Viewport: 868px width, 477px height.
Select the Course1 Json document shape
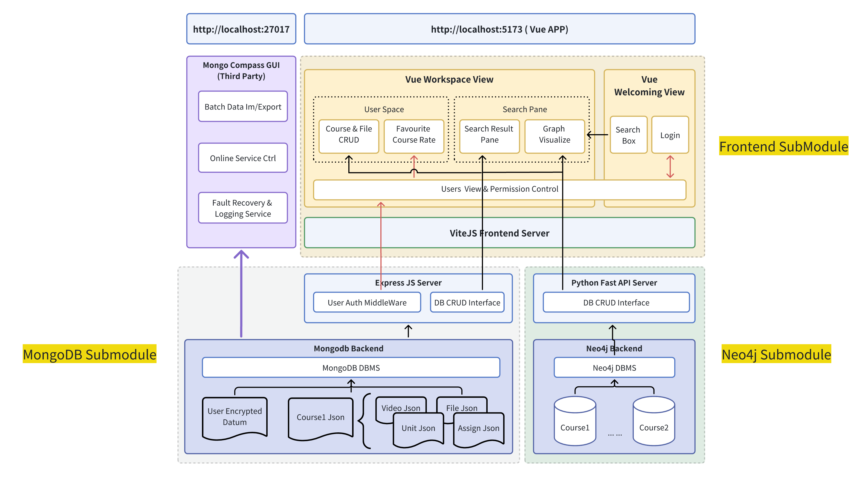point(320,417)
